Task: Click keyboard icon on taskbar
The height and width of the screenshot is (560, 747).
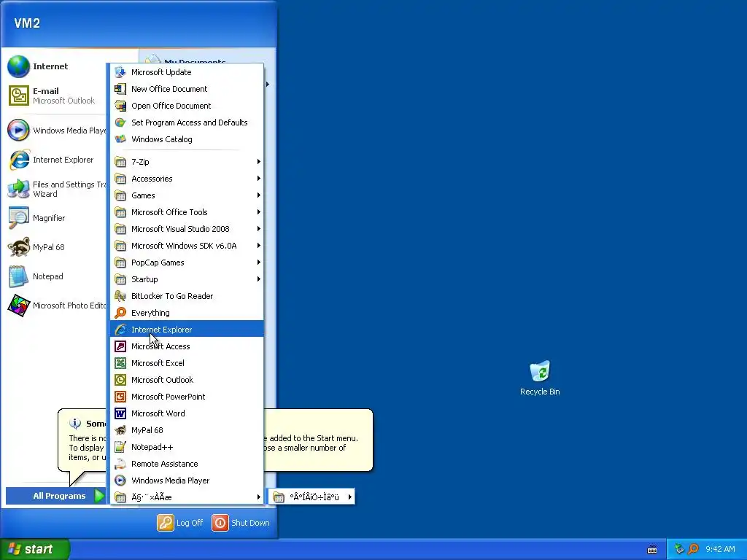Action: (x=652, y=550)
